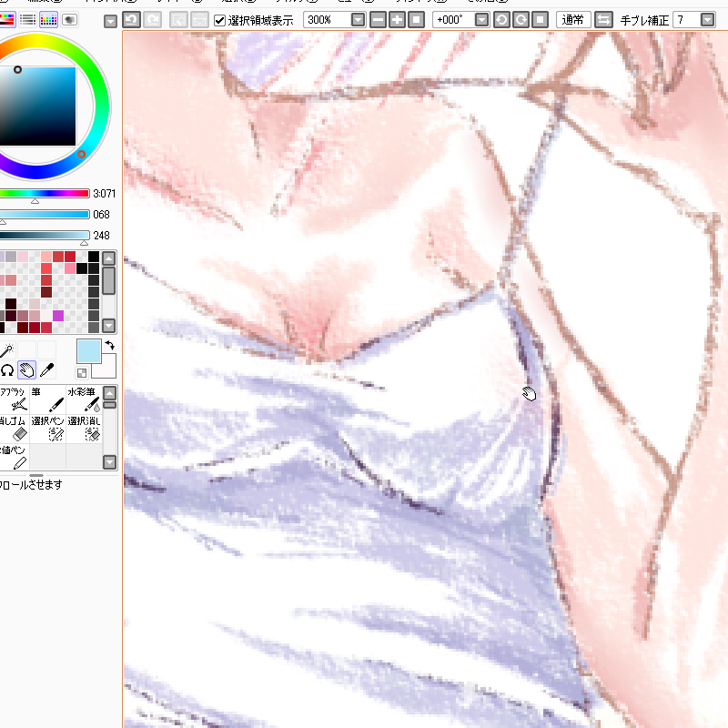Select the Rotate view tool
The width and height of the screenshot is (728, 728).
(x=7, y=370)
